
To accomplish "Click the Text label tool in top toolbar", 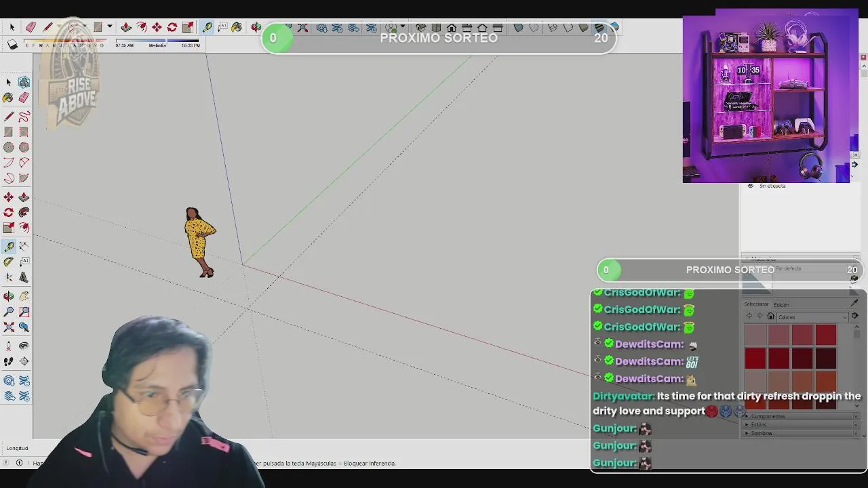I will pos(222,27).
